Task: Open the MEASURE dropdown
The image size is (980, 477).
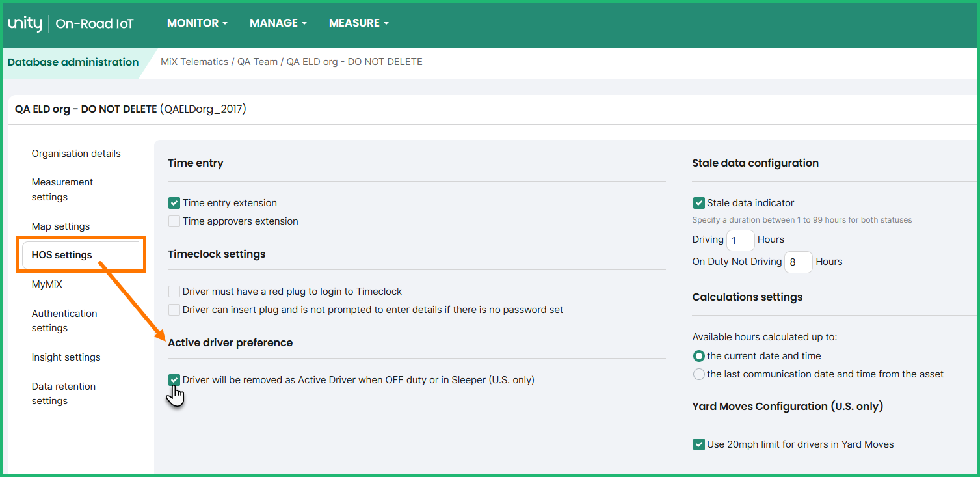Action: pyautogui.click(x=358, y=23)
